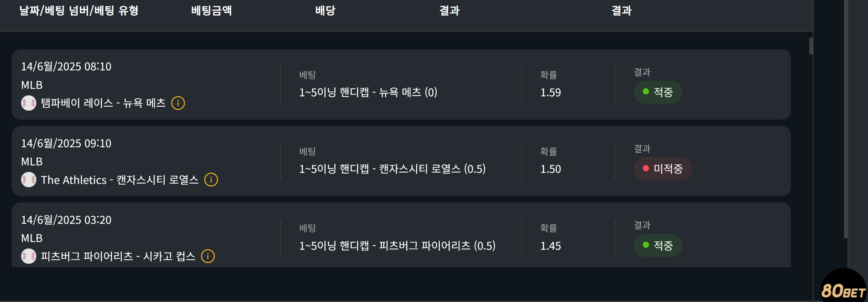Click the 배당 column header
The width and height of the screenshot is (868, 302).
tap(325, 10)
